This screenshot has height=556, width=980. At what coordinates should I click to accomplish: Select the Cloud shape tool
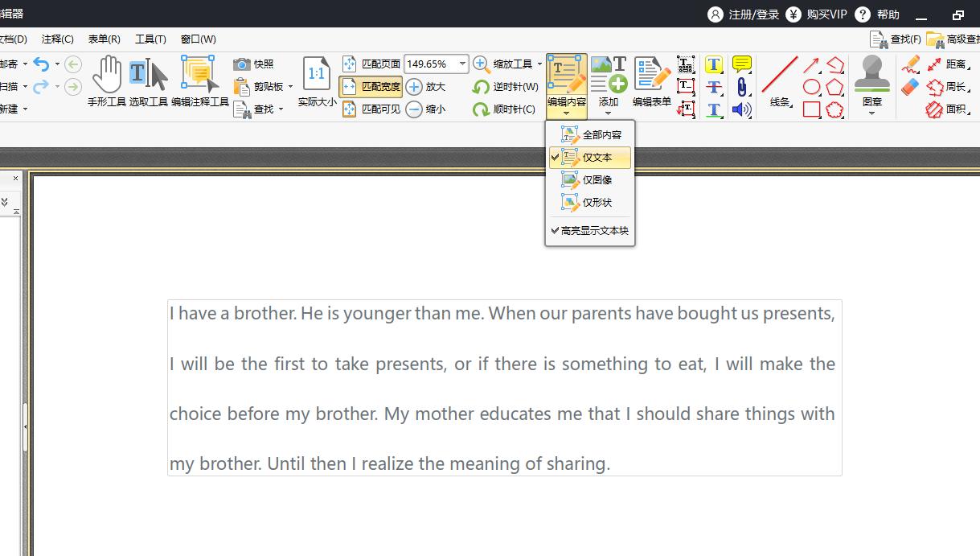835,109
